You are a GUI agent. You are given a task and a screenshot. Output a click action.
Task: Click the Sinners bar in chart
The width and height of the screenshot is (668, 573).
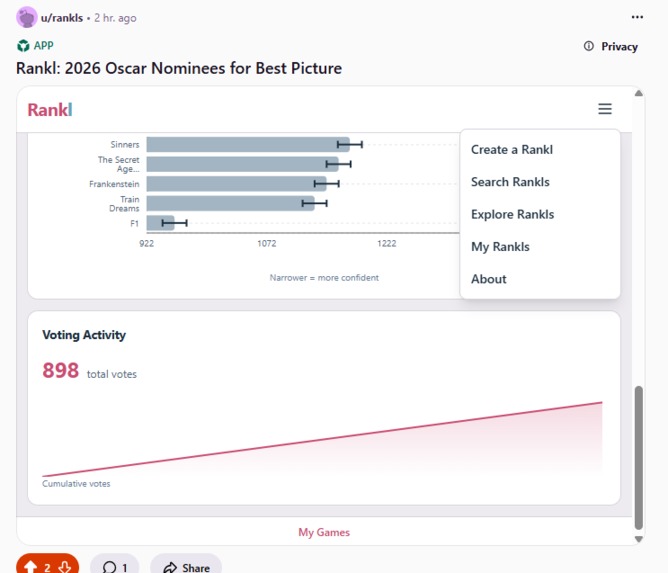(248, 144)
